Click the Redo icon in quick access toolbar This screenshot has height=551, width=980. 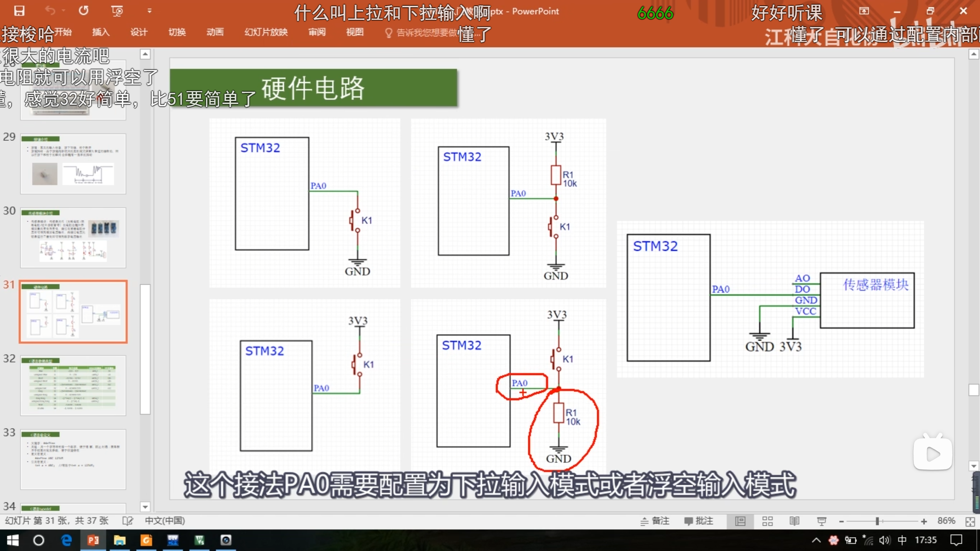tap(84, 11)
